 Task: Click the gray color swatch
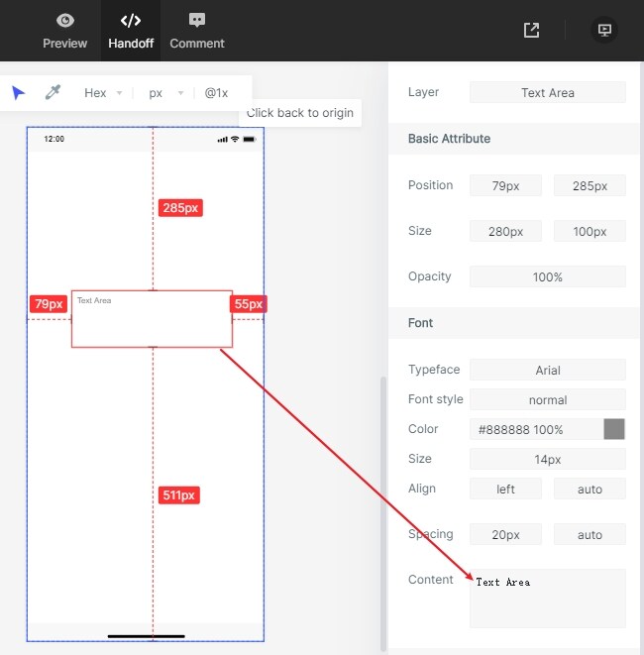[614, 429]
